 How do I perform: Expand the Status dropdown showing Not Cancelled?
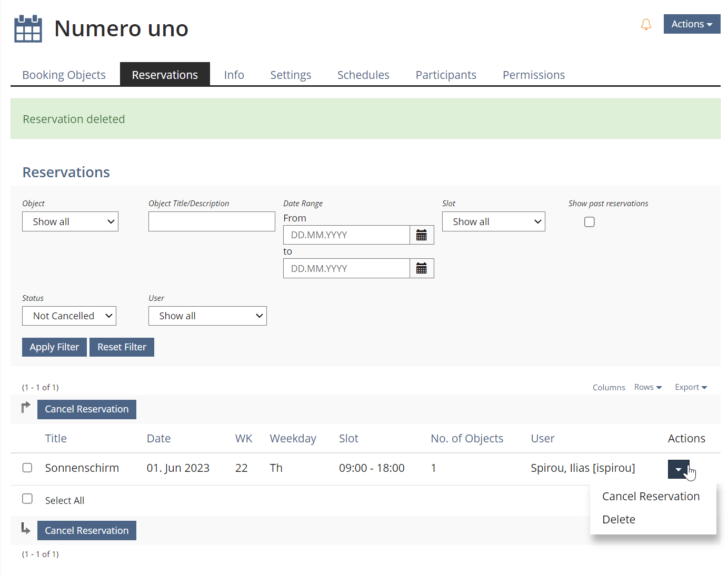69,316
